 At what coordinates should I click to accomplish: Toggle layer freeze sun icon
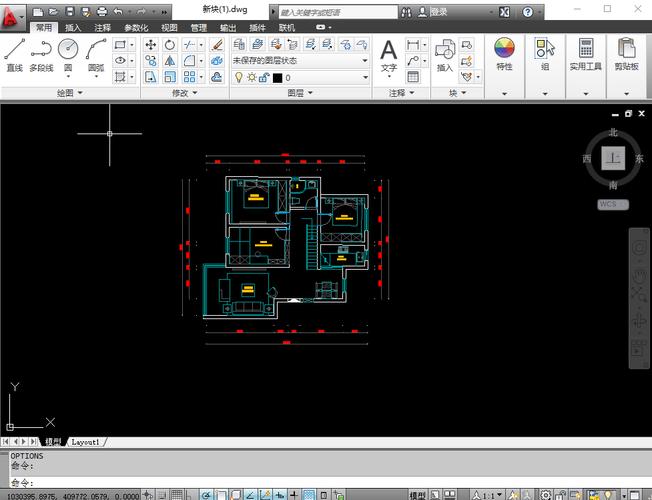pos(252,77)
